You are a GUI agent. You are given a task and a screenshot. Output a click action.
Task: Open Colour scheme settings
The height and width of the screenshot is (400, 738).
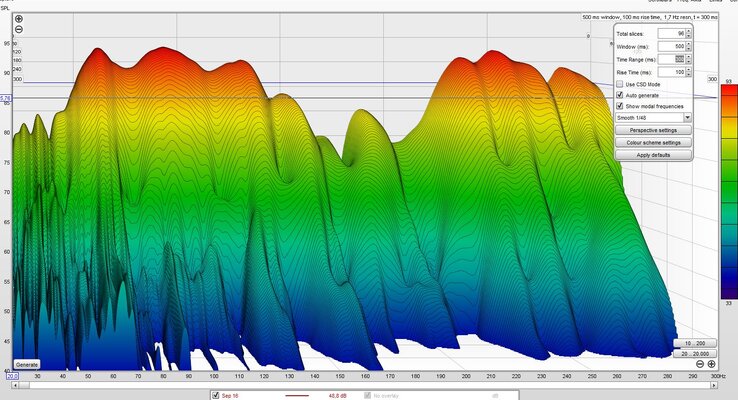point(653,142)
